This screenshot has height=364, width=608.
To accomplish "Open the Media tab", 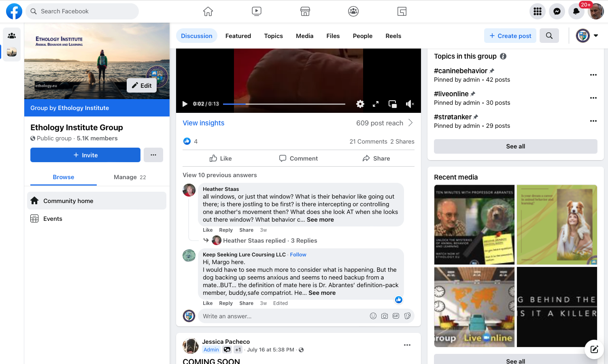I will coord(305,36).
